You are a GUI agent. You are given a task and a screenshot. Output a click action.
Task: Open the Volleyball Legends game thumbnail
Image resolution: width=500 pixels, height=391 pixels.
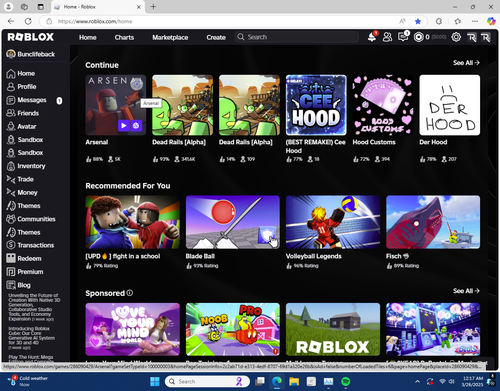click(x=333, y=222)
